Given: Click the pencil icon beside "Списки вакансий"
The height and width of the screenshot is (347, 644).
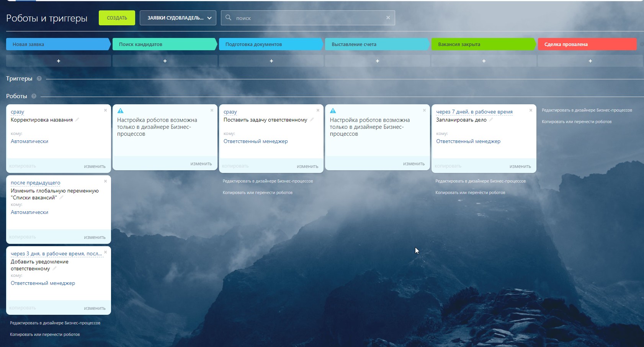Looking at the screenshot, I should coord(61,197).
